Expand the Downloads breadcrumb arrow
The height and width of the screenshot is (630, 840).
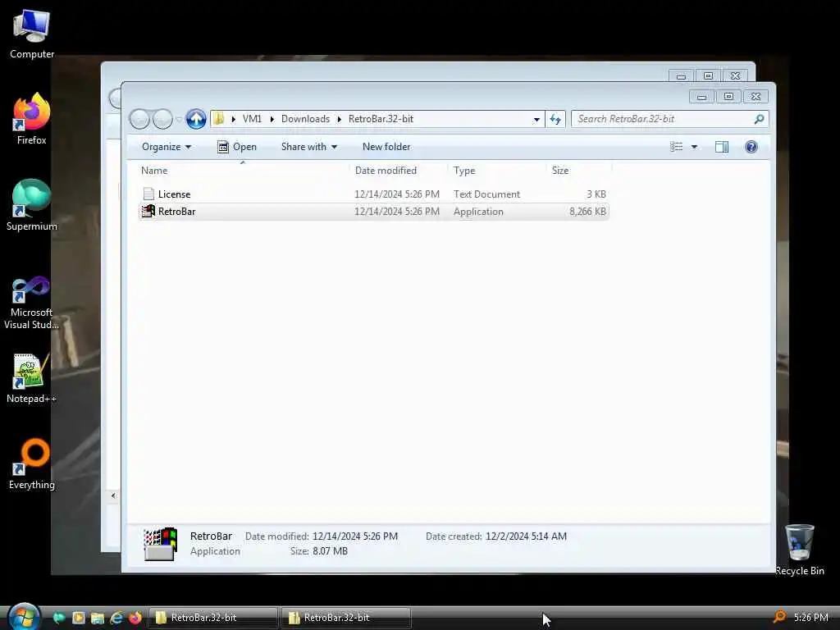(339, 120)
